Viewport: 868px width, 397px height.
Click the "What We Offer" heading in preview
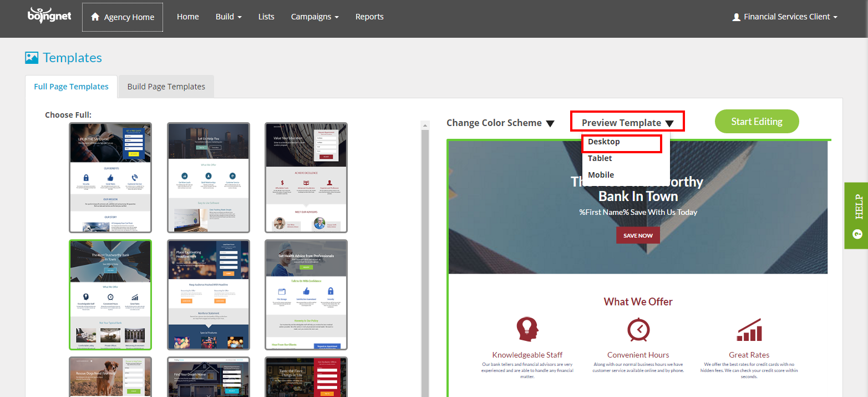click(x=638, y=301)
